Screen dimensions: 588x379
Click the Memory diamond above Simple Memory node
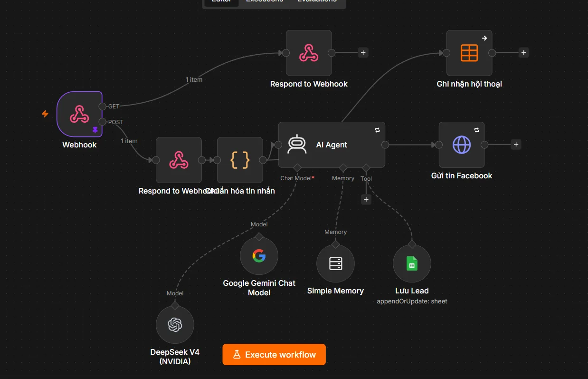tap(335, 244)
